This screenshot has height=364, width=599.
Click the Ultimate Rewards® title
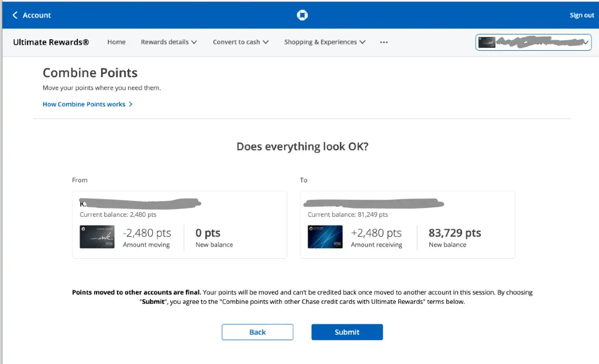[51, 42]
